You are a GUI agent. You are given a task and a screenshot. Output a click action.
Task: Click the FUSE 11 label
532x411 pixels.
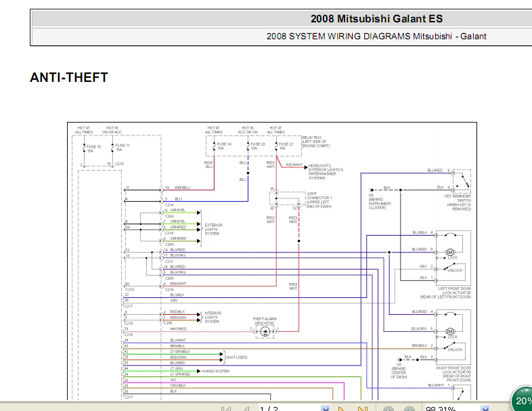tap(123, 146)
